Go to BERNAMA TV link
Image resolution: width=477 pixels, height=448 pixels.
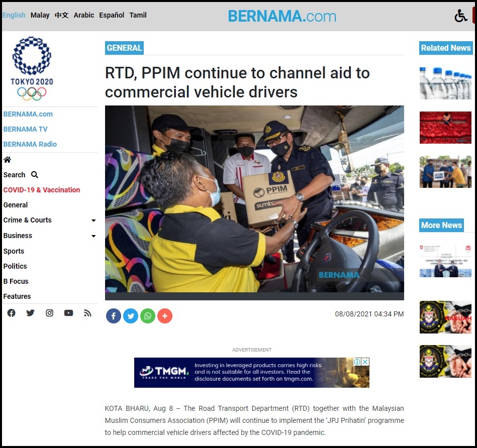[x=25, y=129]
